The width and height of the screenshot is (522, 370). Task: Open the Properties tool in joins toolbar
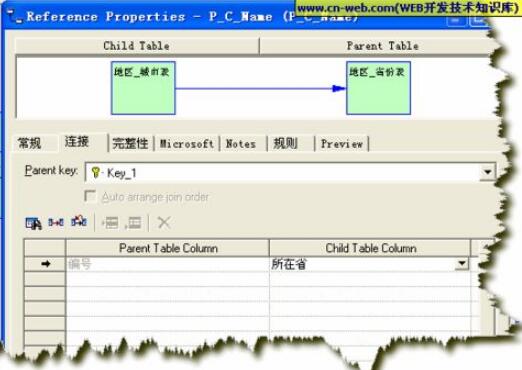coord(33,223)
